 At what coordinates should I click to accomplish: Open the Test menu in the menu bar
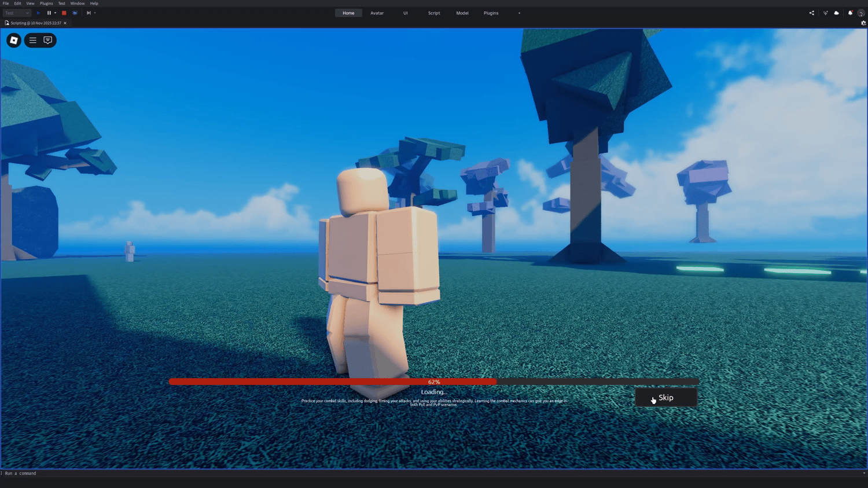point(61,3)
